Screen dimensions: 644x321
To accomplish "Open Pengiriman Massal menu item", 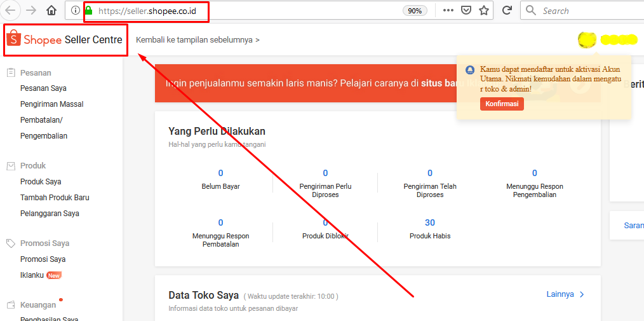I will [51, 104].
